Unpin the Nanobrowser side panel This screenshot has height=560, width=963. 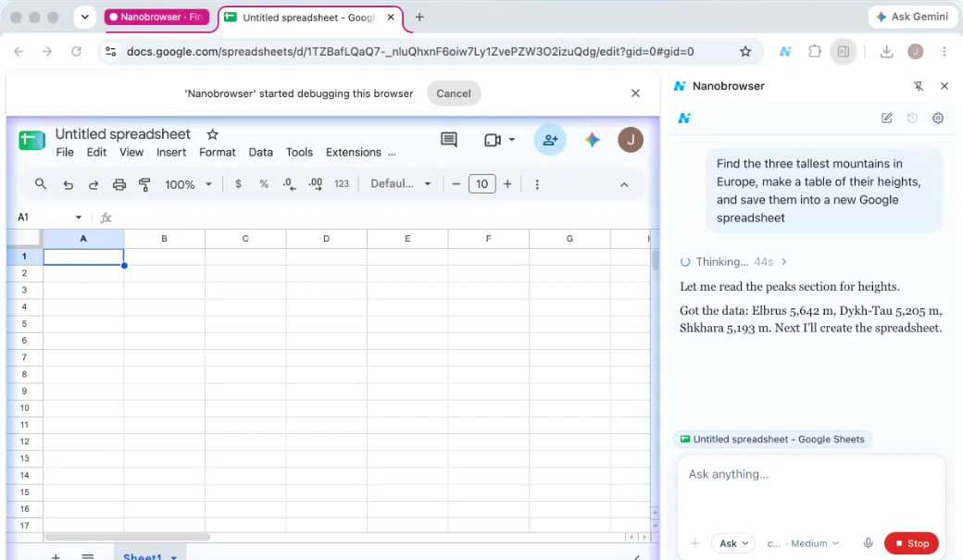(x=919, y=86)
